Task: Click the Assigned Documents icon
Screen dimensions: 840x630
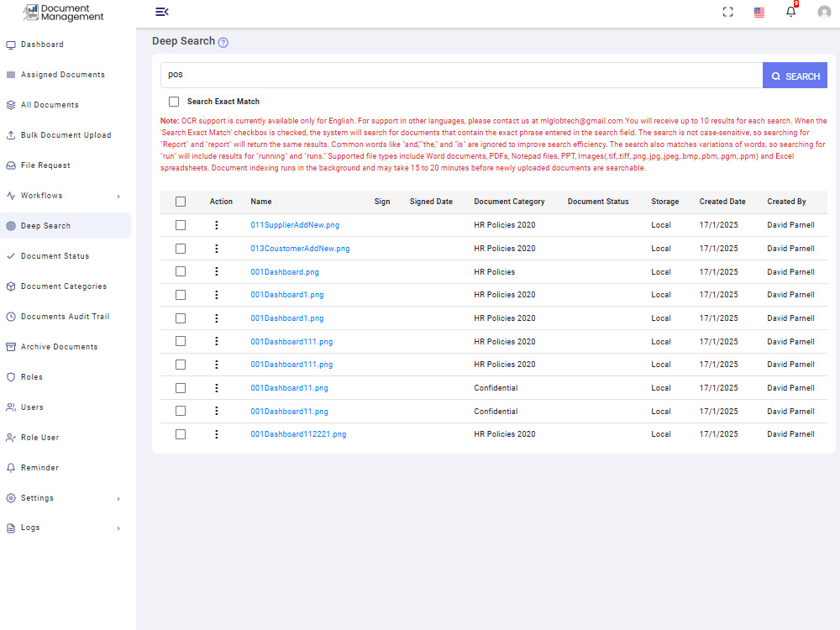Action: [x=11, y=75]
